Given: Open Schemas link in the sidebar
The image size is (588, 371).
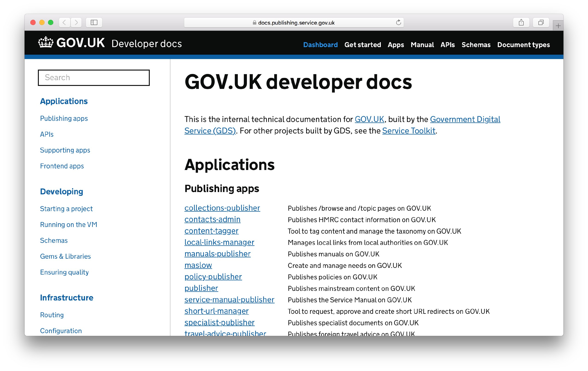Looking at the screenshot, I should 54,241.
